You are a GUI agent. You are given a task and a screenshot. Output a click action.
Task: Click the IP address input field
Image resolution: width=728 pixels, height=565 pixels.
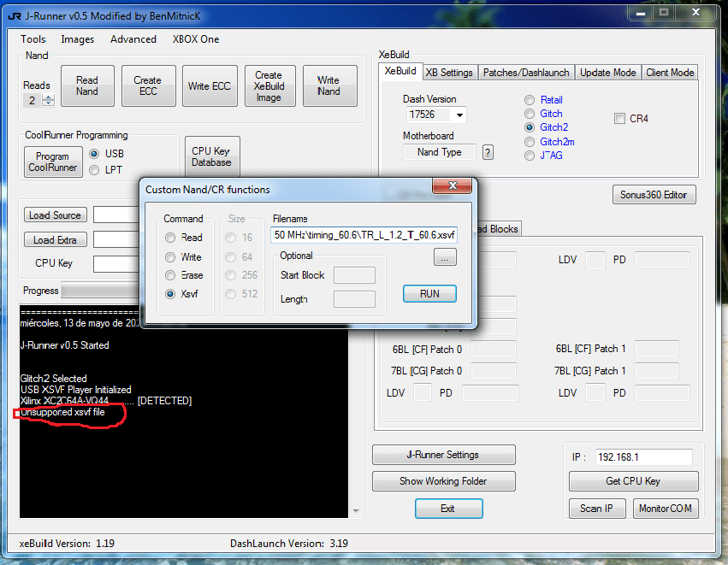644,457
